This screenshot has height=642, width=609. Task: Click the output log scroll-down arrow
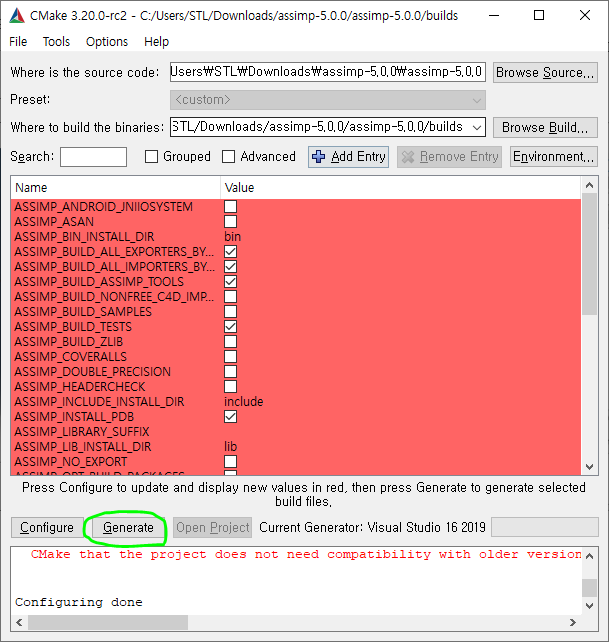tap(589, 606)
